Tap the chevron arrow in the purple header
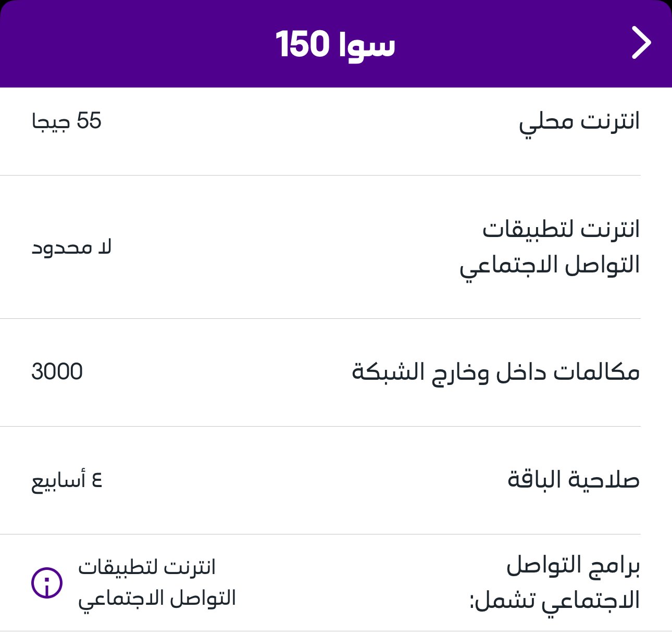 pos(641,43)
